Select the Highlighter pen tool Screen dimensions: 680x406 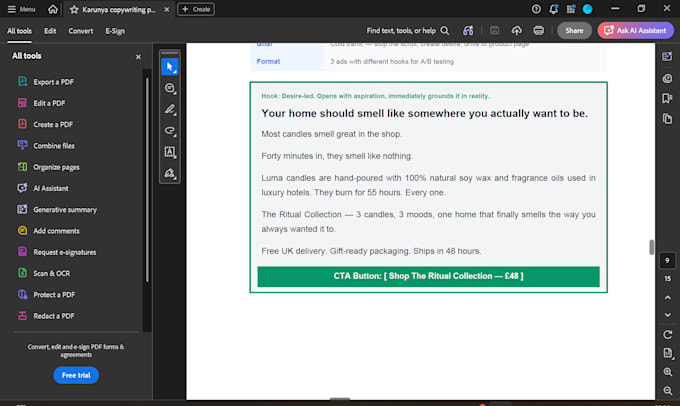coord(170,109)
